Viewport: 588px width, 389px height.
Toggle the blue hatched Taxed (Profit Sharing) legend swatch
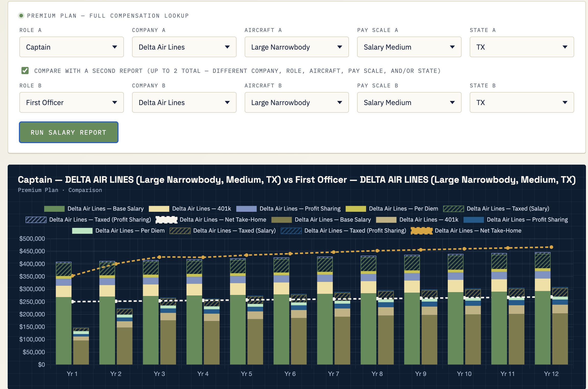291,231
